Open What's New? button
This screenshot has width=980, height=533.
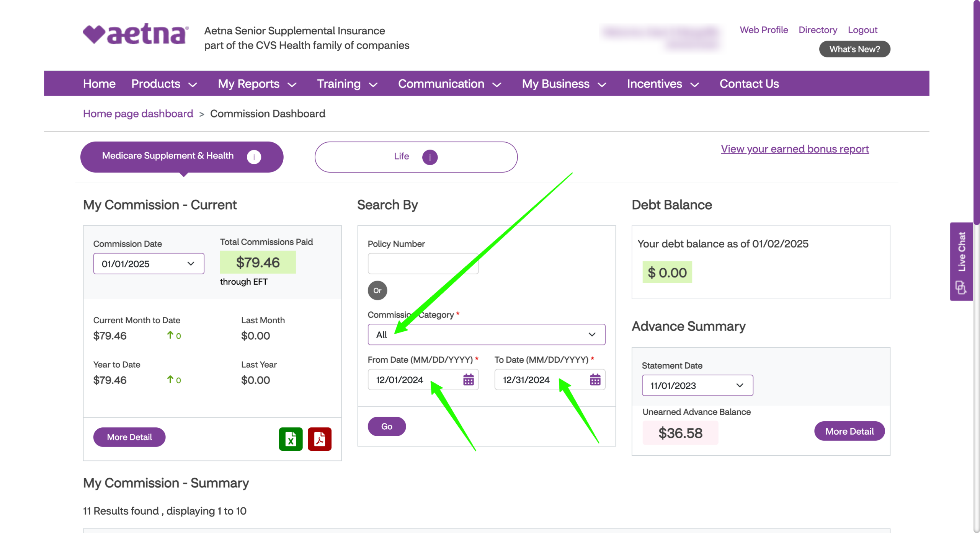854,49
